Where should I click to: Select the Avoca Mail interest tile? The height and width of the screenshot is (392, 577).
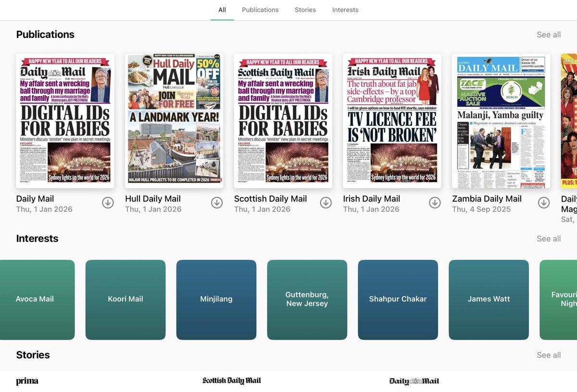coord(38,300)
